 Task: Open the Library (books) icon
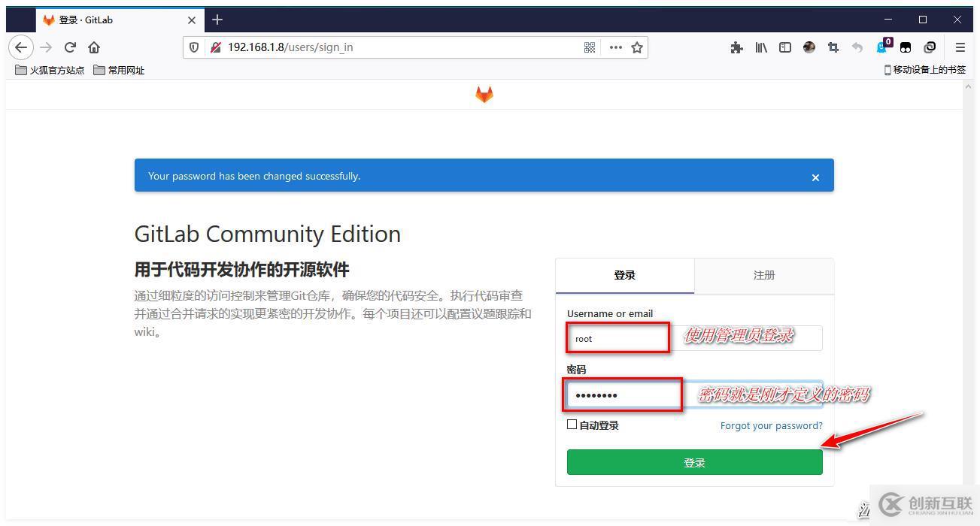(761, 47)
